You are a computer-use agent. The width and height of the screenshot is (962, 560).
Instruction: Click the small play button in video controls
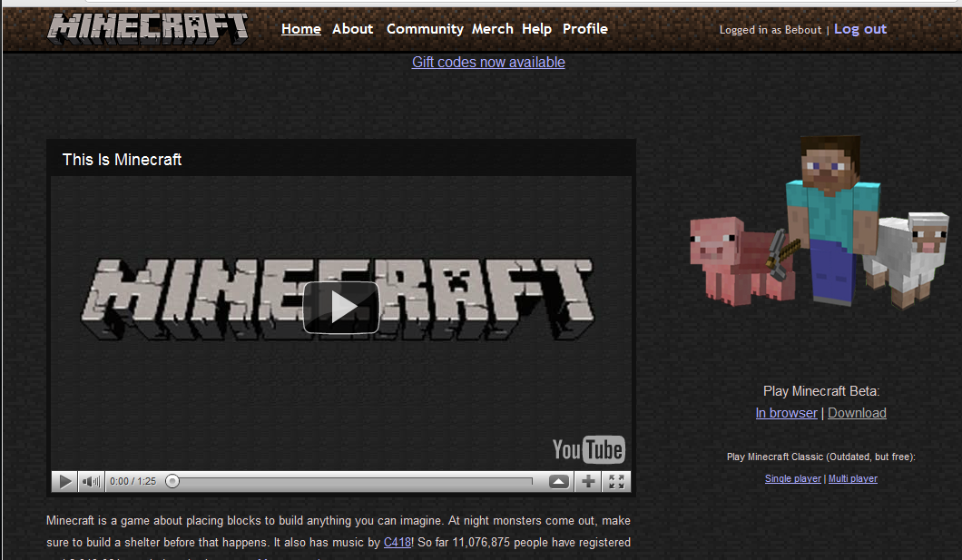pos(65,481)
